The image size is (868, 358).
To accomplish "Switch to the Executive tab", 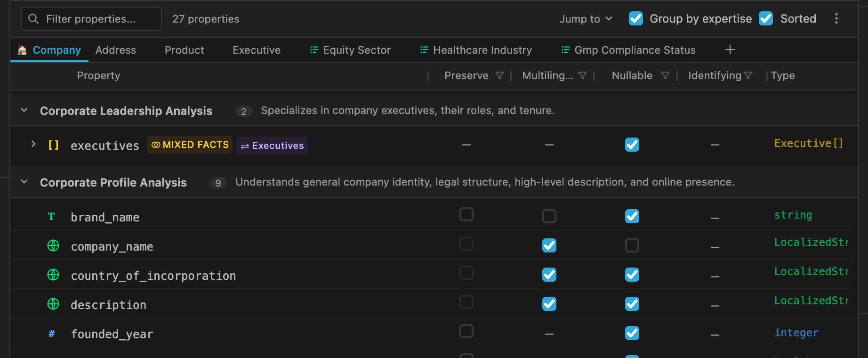I will coord(257,50).
